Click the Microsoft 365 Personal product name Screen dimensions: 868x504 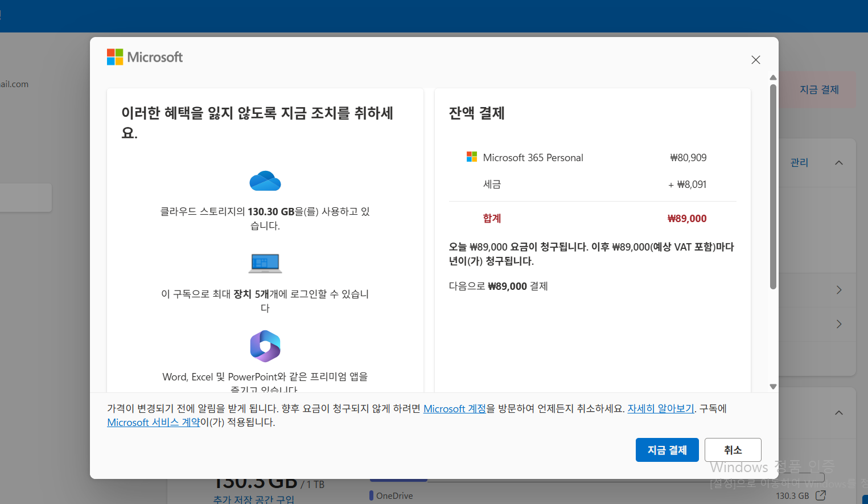point(533,158)
